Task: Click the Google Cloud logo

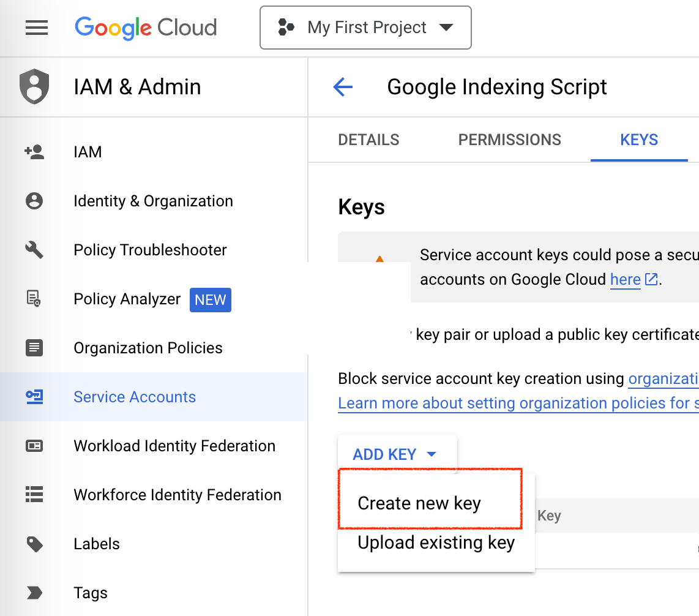Action: (146, 28)
